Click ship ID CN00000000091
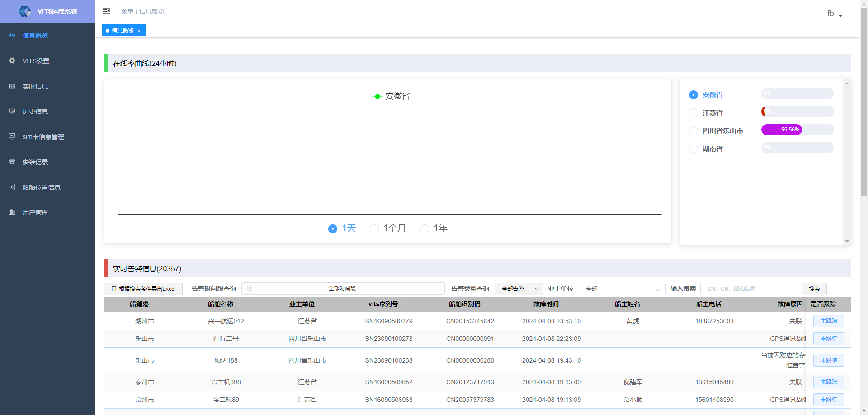This screenshot has width=868, height=415. click(x=470, y=339)
